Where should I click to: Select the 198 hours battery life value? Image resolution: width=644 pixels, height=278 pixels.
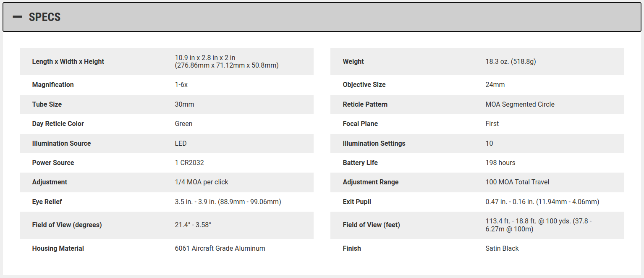[x=500, y=163]
